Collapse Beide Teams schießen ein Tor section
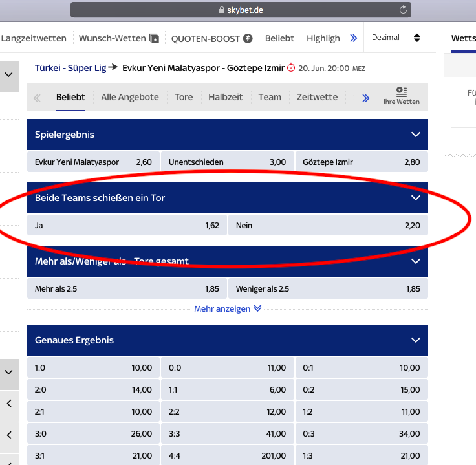Screen dimensions: 476x465 click(x=416, y=198)
